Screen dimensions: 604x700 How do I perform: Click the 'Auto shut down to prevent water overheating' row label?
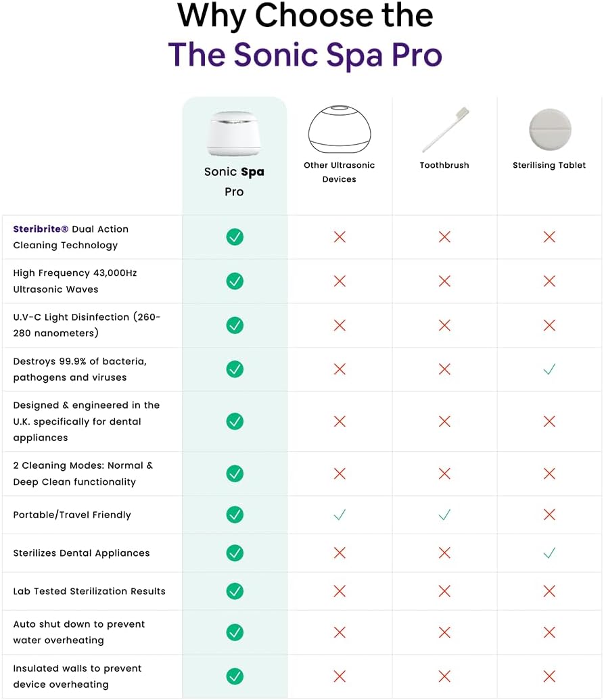tap(79, 632)
